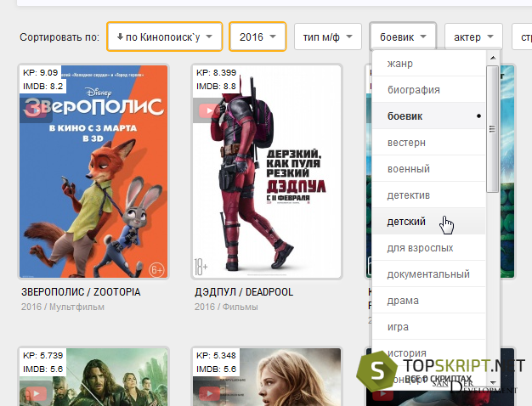
Task: Select 'документальный' genre option
Action: pos(429,274)
